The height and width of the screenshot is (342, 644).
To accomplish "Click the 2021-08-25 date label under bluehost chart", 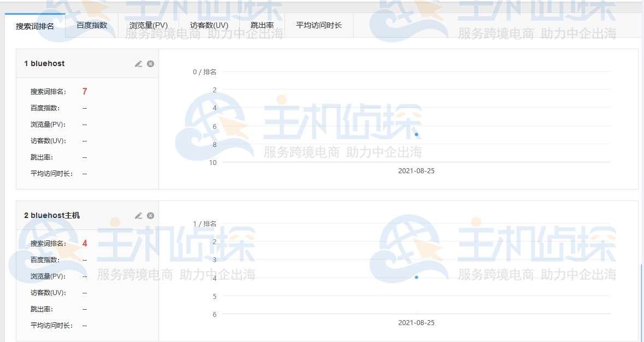I will pos(416,170).
